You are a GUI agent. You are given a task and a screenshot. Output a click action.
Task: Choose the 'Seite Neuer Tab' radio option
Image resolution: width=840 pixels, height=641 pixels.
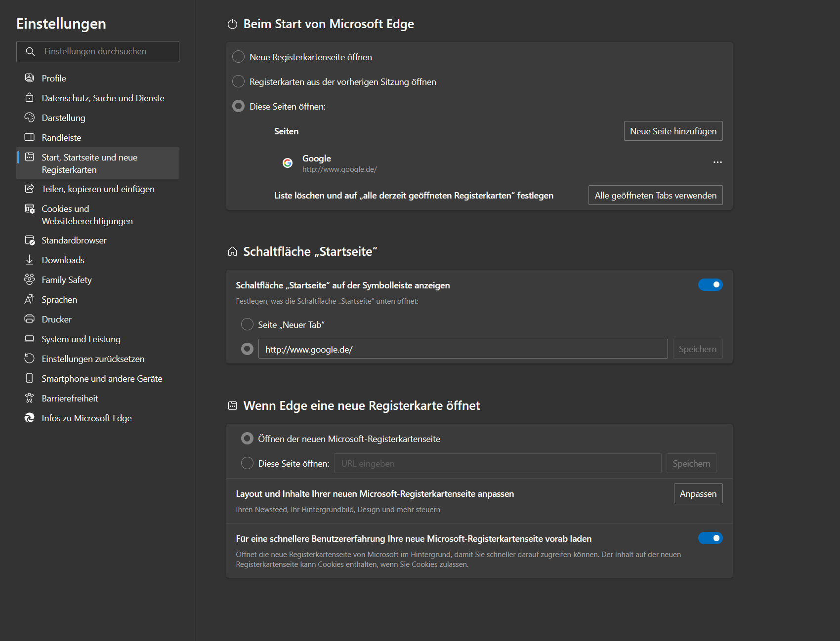tap(247, 324)
